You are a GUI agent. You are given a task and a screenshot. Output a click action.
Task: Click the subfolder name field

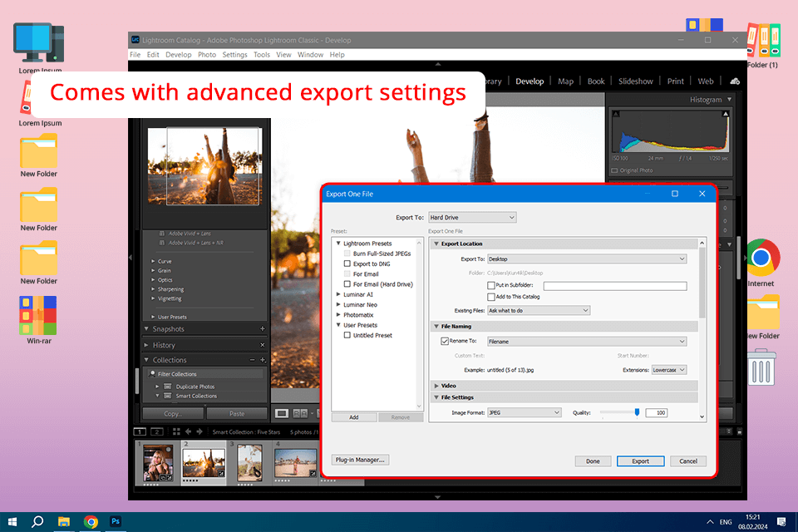tap(615, 286)
